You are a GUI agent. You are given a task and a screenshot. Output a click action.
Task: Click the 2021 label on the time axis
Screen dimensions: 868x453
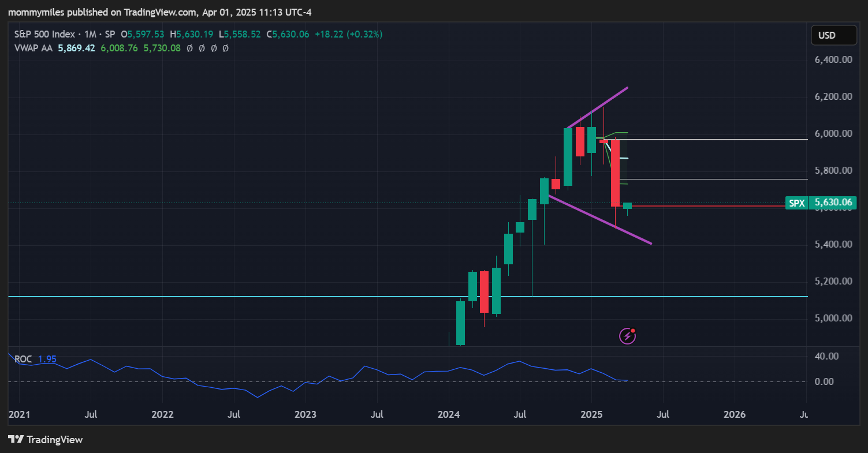tap(19, 414)
